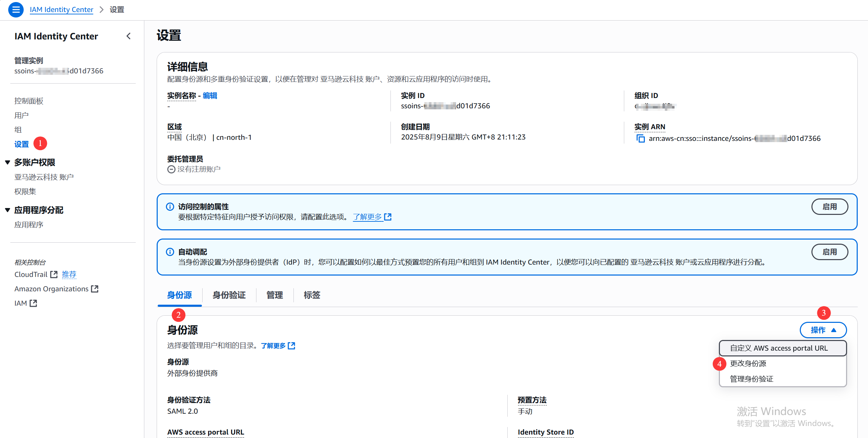868x438 pixels.
Task: Collapse the 应用程序分配 section
Action: tap(8, 210)
